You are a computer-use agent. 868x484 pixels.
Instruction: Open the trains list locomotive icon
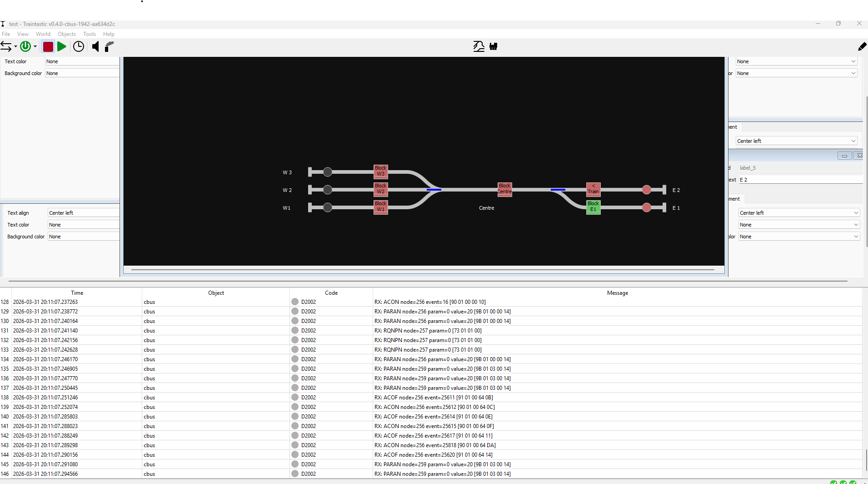point(494,46)
